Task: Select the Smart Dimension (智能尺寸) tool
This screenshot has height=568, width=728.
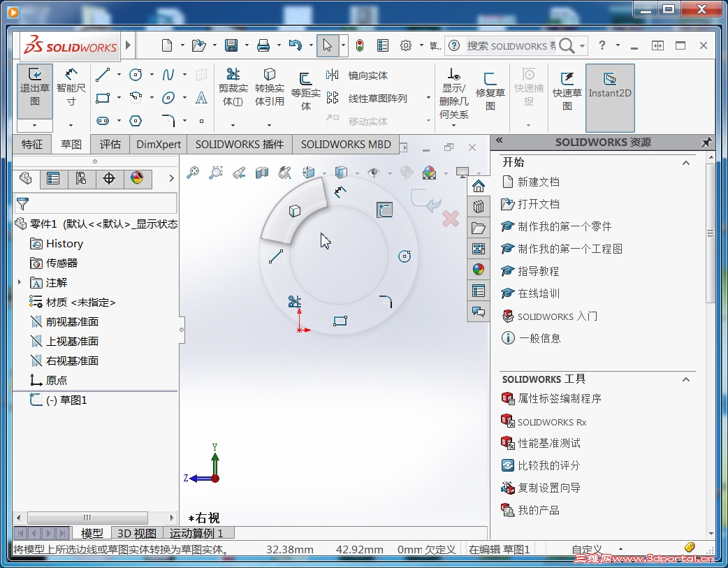Action: pyautogui.click(x=71, y=87)
